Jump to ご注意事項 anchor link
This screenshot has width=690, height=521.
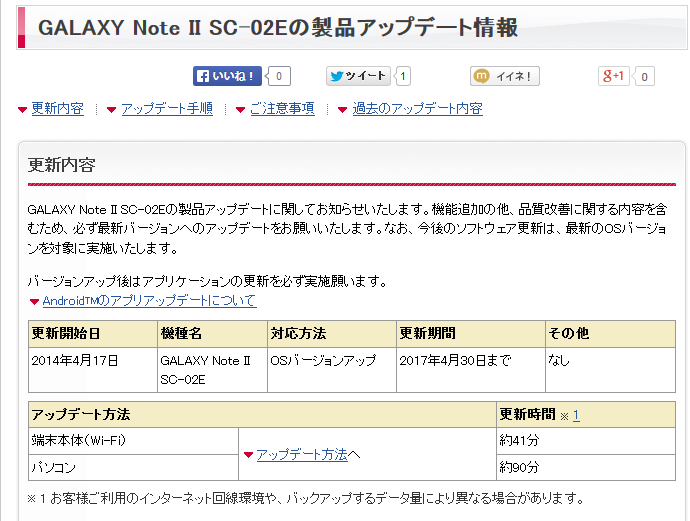(x=282, y=108)
